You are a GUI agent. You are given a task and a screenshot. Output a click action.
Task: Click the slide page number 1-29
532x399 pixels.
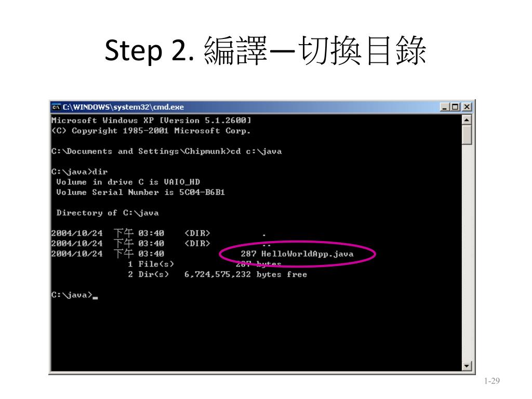pos(492,381)
